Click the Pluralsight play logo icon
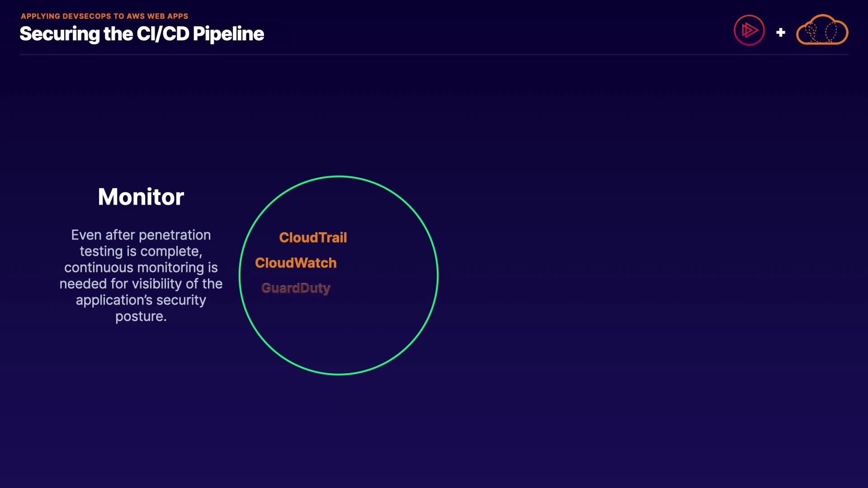This screenshot has width=868, height=488. tap(749, 31)
